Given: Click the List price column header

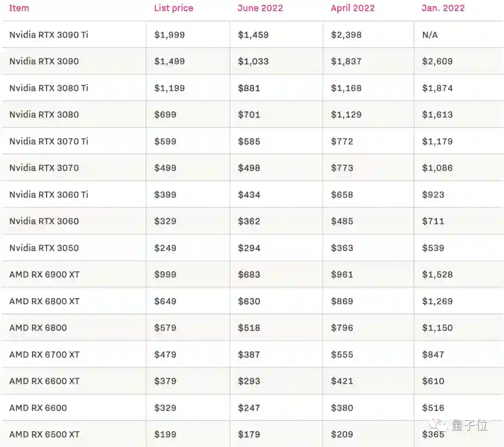Looking at the screenshot, I should click(173, 8).
